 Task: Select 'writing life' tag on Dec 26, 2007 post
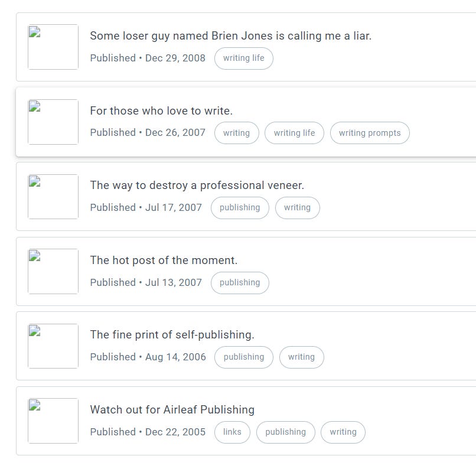(x=294, y=133)
